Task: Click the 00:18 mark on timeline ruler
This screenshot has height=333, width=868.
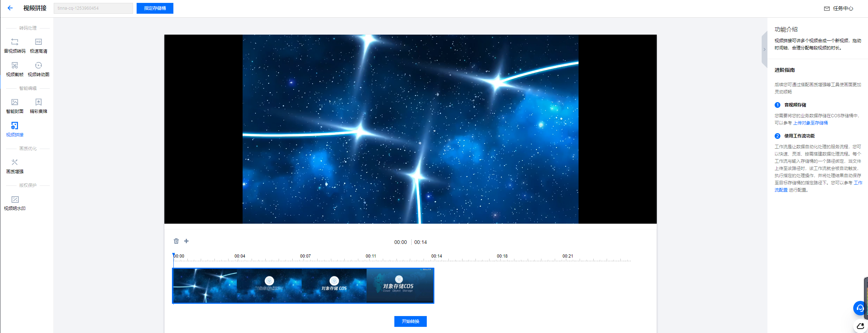Action: 502,256
